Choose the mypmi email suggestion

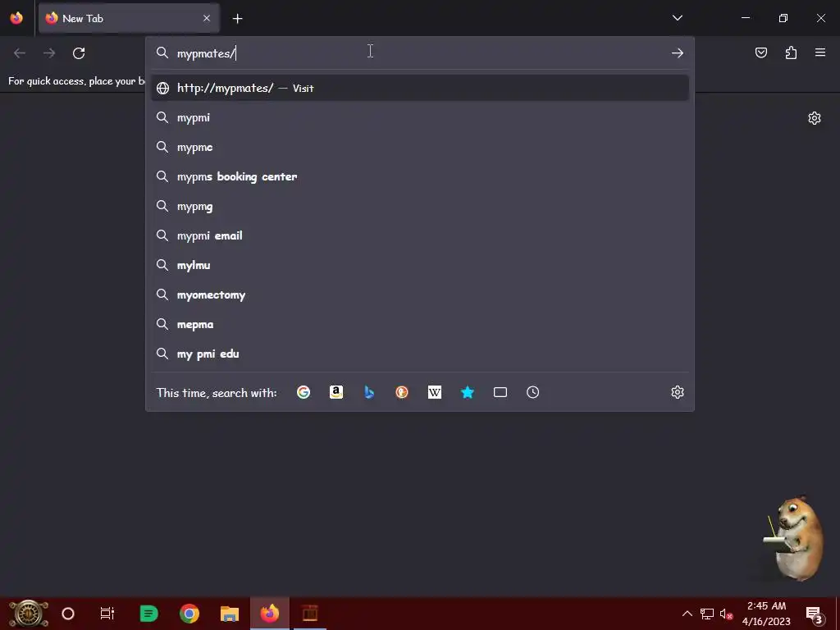click(x=420, y=235)
